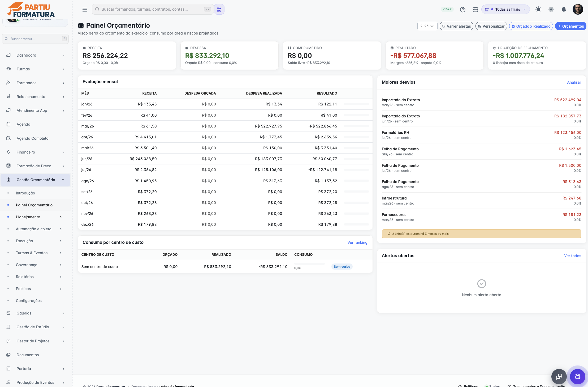Click the v1.14.2 version badge
The width and height of the screenshot is (588, 387).
[x=447, y=9]
